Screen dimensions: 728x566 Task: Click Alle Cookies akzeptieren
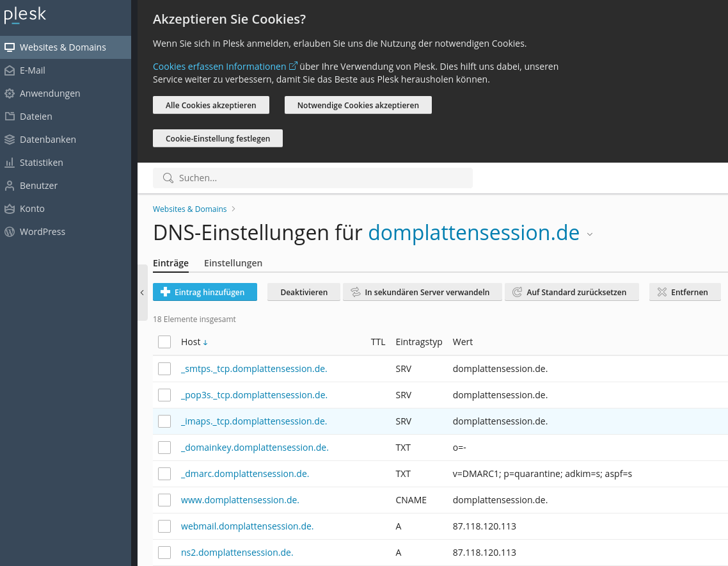(210, 105)
